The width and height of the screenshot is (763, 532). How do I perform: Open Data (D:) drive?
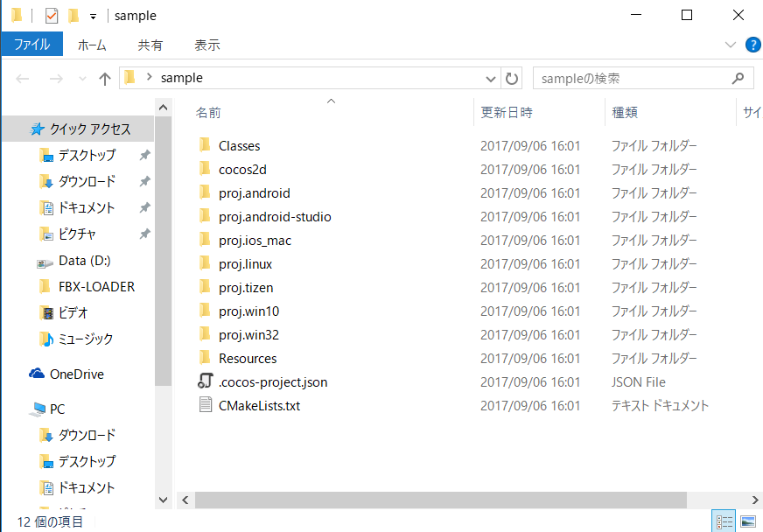pyautogui.click(x=85, y=261)
